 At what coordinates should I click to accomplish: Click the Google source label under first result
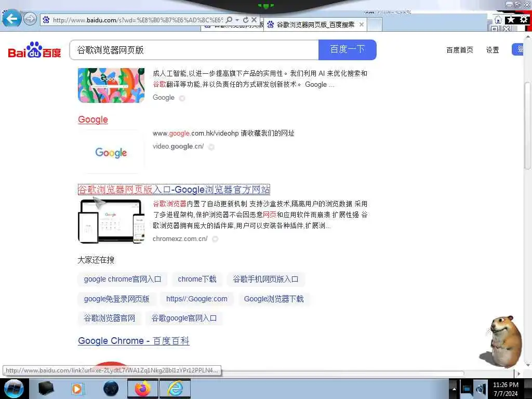[x=164, y=98]
